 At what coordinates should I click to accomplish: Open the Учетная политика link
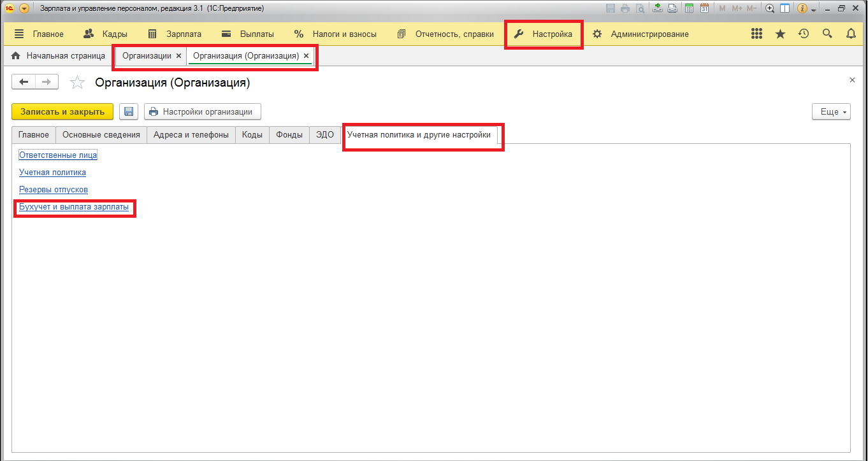(52, 173)
